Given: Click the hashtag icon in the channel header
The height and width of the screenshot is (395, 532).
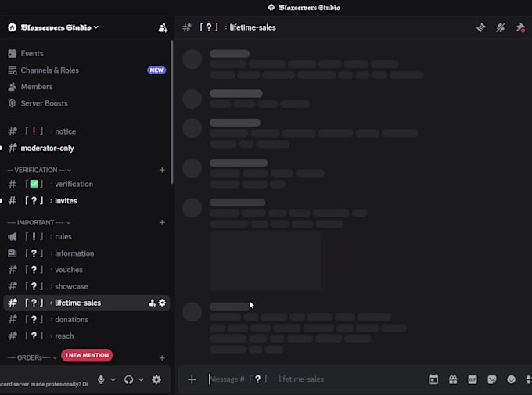Looking at the screenshot, I should point(187,27).
